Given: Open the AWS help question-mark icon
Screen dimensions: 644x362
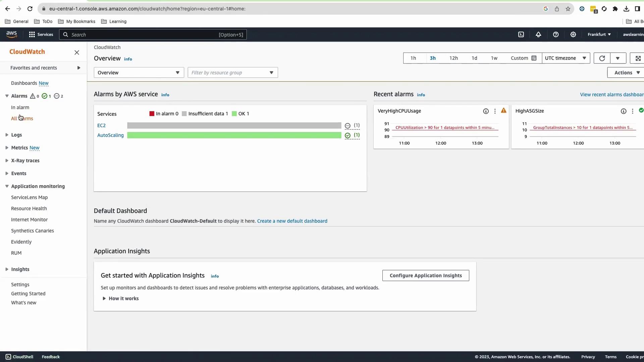Looking at the screenshot, I should point(556,35).
